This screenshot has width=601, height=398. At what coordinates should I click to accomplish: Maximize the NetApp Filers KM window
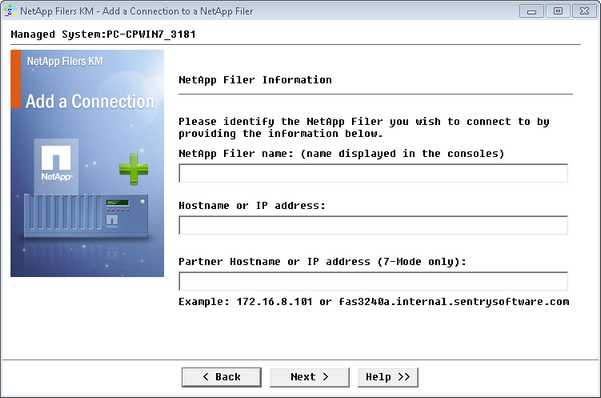(558, 11)
